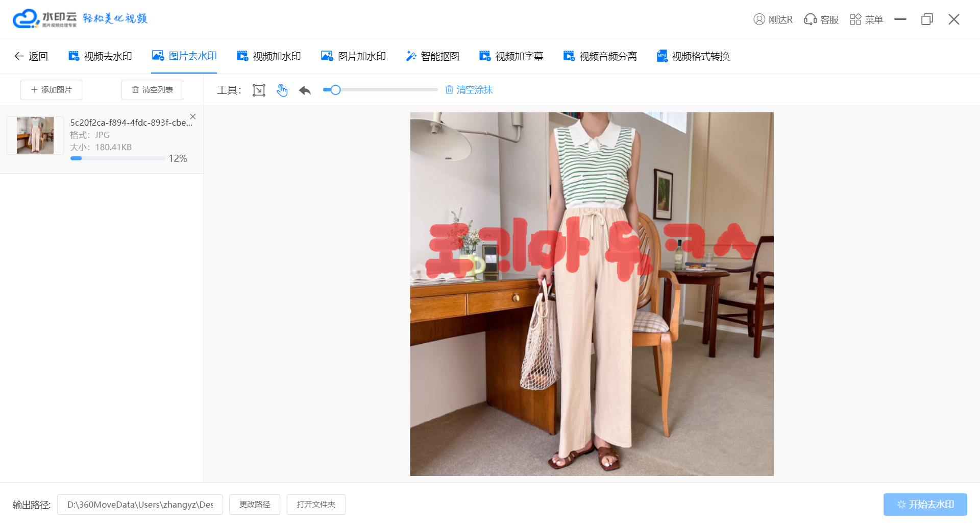Adjust the brush size slider handle

tap(335, 90)
